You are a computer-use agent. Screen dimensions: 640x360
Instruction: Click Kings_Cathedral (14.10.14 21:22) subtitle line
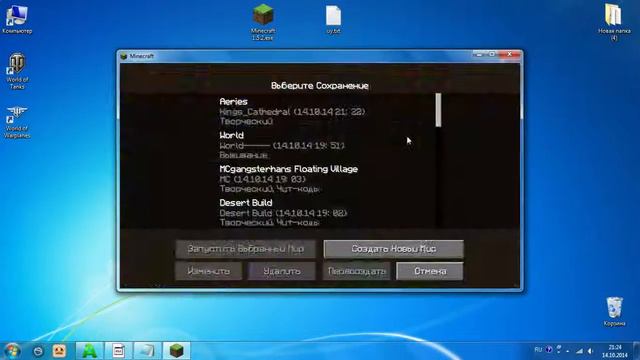(x=292, y=112)
